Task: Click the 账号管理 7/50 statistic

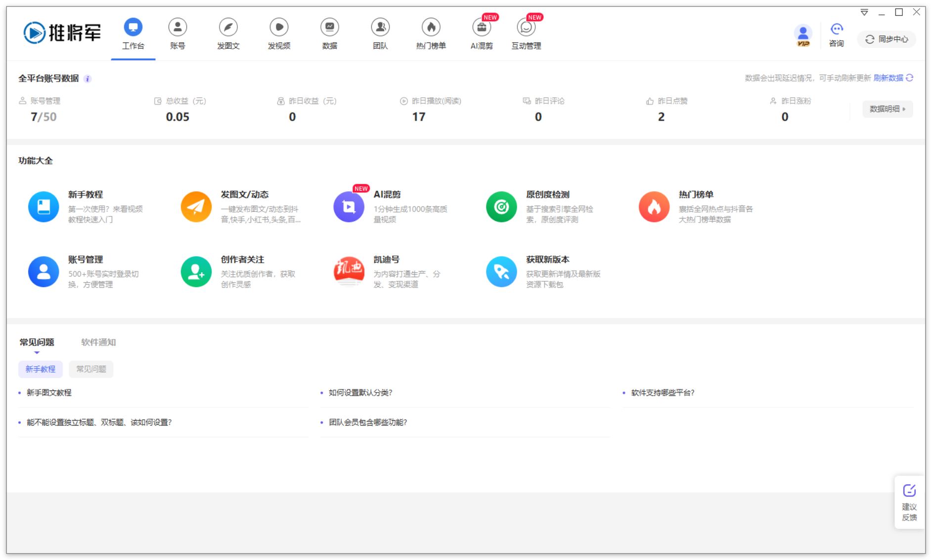Action: [44, 117]
